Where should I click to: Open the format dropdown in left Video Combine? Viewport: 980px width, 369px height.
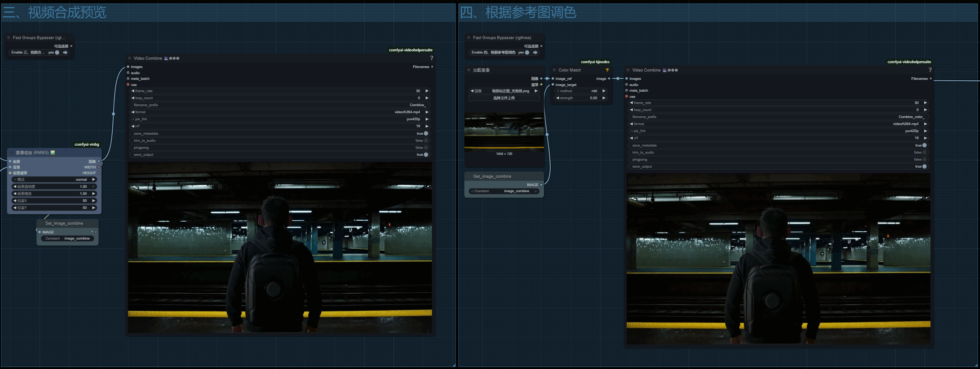click(281, 112)
